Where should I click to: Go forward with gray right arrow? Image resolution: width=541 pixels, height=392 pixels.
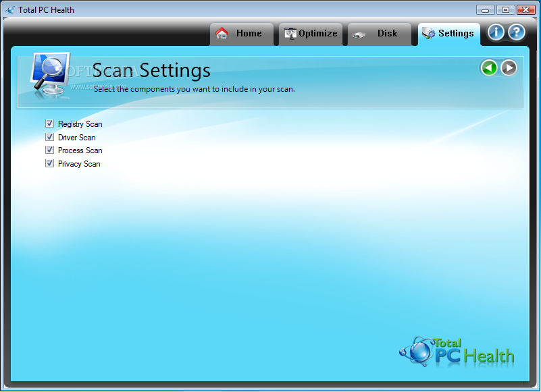pos(509,67)
